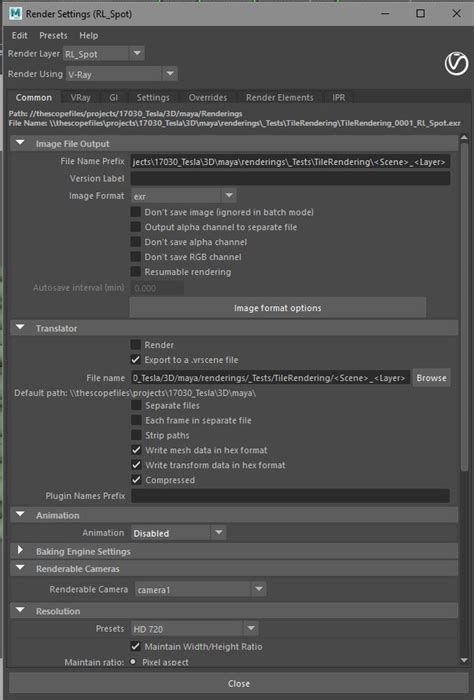Click the Plugin Names Prefix field

click(x=290, y=496)
